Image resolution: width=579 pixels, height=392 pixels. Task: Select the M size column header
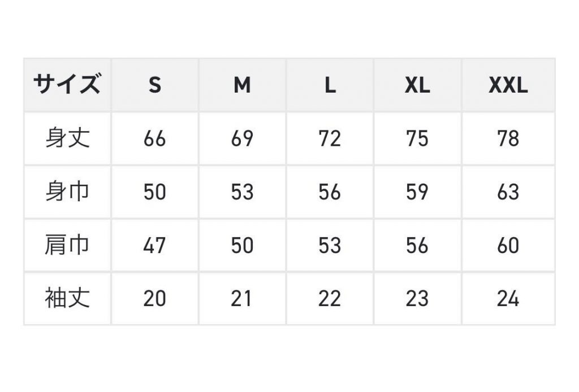(x=242, y=85)
